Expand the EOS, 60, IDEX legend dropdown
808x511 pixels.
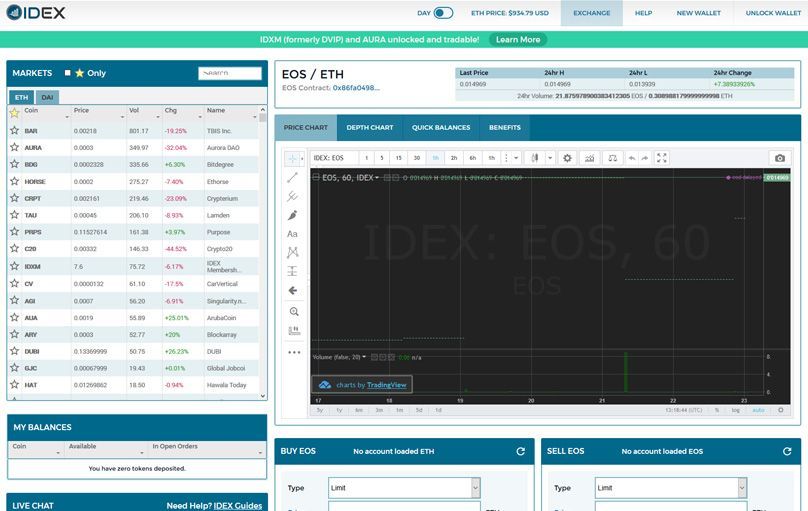(377, 178)
